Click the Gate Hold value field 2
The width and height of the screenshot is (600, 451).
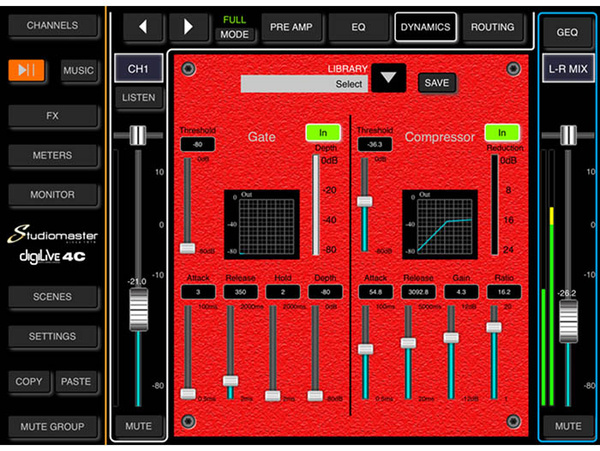point(283,292)
